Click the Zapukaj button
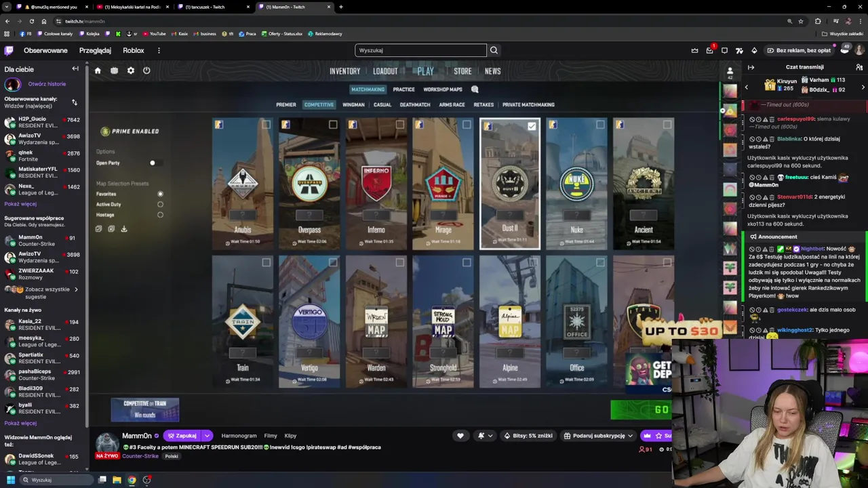This screenshot has width=868, height=488. click(182, 436)
